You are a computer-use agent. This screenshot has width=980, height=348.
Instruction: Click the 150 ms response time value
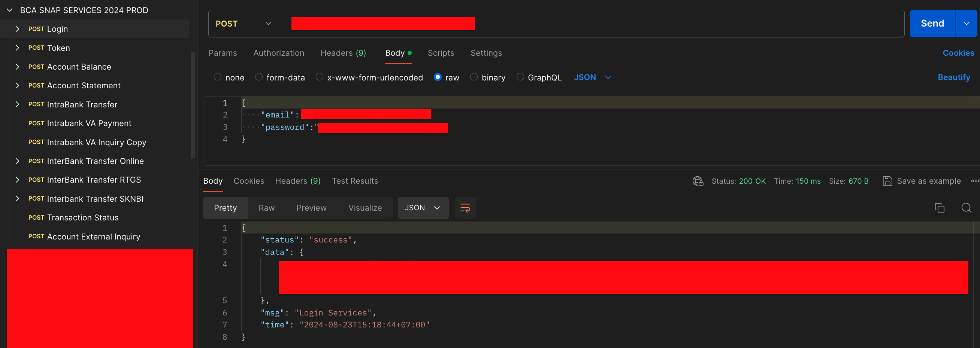pyautogui.click(x=808, y=181)
